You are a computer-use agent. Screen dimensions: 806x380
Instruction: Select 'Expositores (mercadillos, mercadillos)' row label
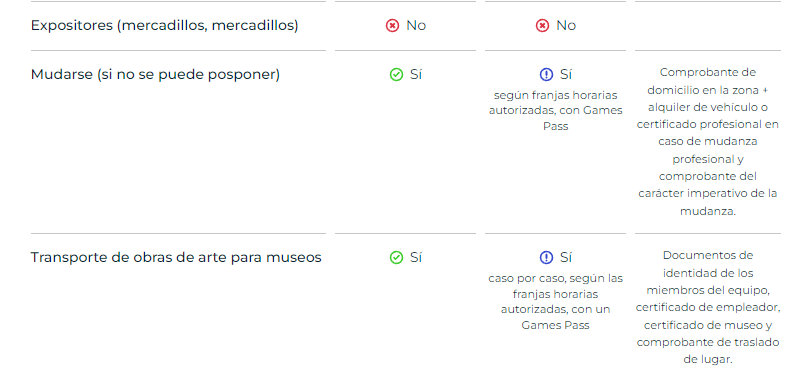pos(164,26)
